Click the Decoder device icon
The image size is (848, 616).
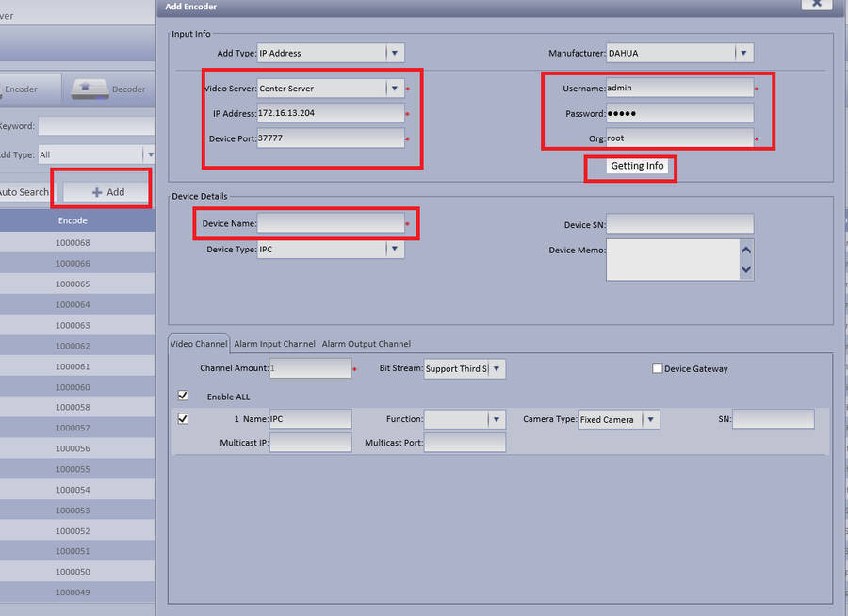coord(90,89)
